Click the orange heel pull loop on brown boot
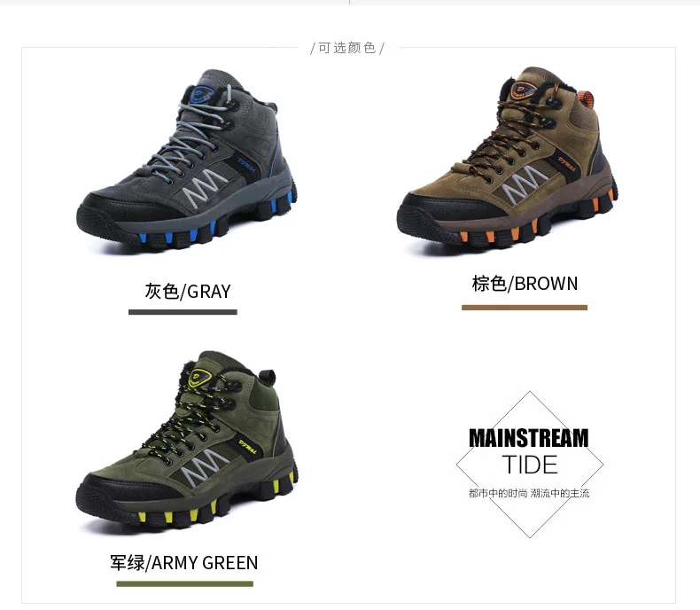The height and width of the screenshot is (610, 700). [x=589, y=99]
